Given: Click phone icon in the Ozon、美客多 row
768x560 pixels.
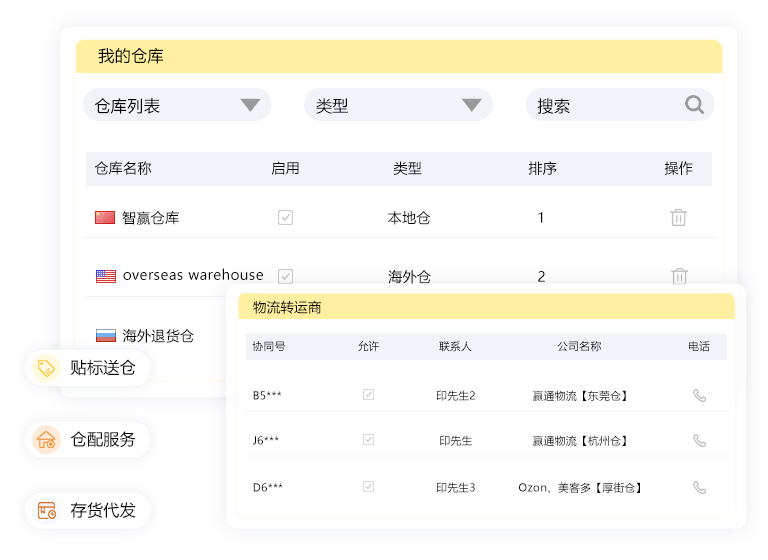Looking at the screenshot, I should coord(699,487).
